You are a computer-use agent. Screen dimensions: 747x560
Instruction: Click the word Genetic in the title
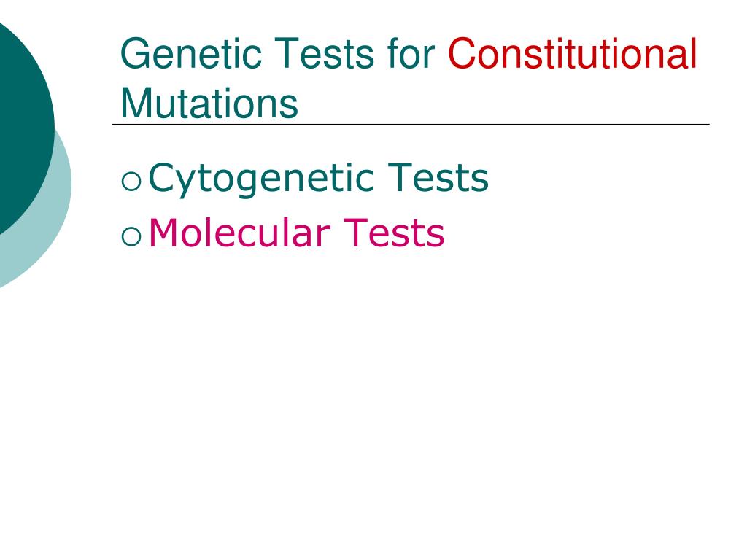(191, 53)
